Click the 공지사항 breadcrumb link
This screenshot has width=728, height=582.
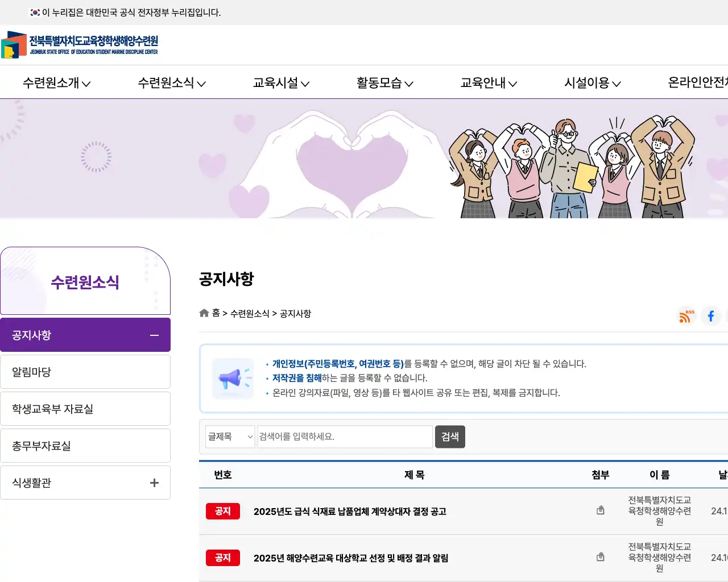295,314
